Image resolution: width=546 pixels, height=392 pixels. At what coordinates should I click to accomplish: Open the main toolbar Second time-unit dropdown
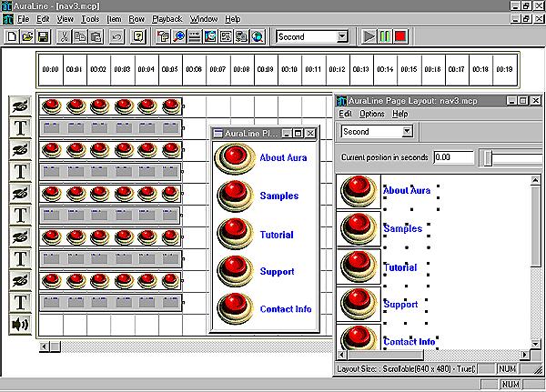[x=342, y=36]
